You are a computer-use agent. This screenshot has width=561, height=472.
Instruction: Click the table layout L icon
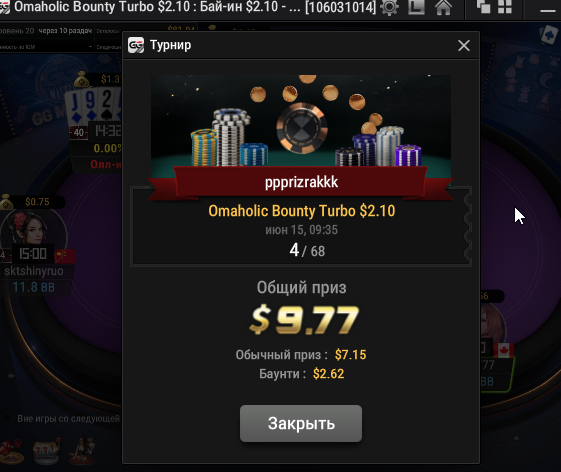(416, 7)
